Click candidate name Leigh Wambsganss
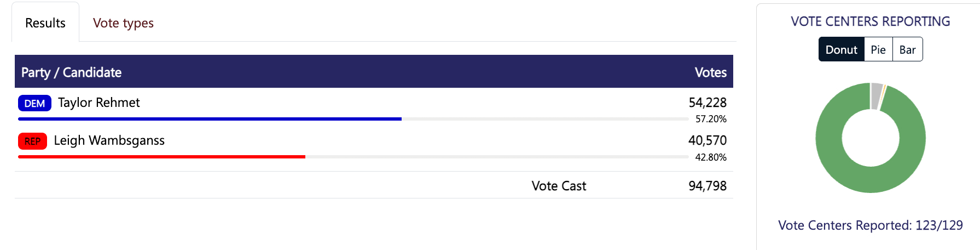Screen dimensions: 980x250 point(109,140)
